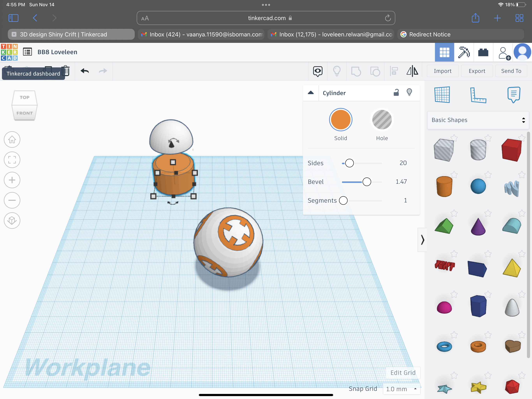
Task: Close the 3D design Tinkercad tab
Action: point(14,34)
